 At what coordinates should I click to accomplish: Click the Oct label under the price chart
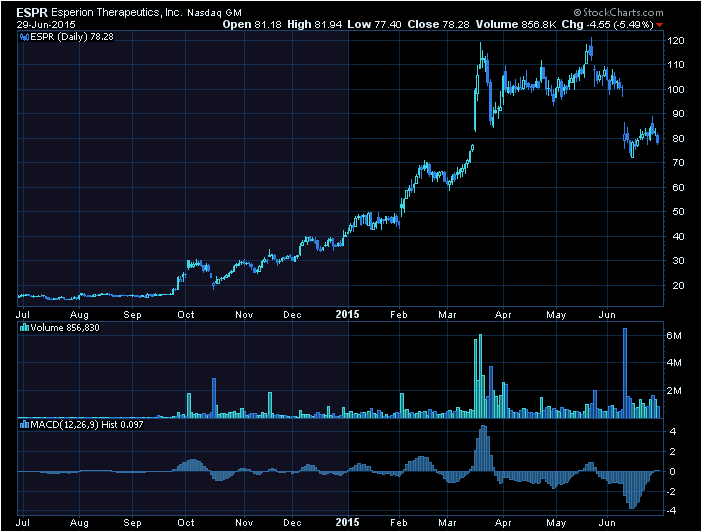[186, 315]
